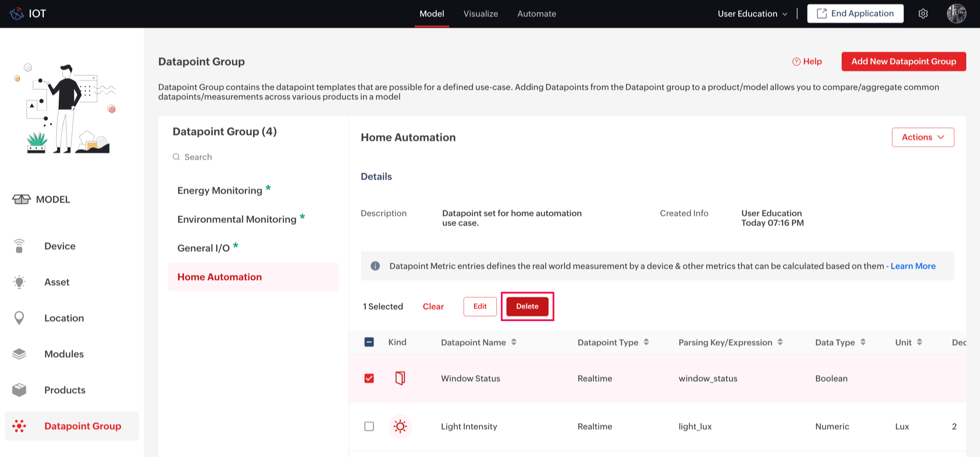The image size is (980, 457).
Task: Toggle the select-all header checkbox
Action: coord(369,342)
